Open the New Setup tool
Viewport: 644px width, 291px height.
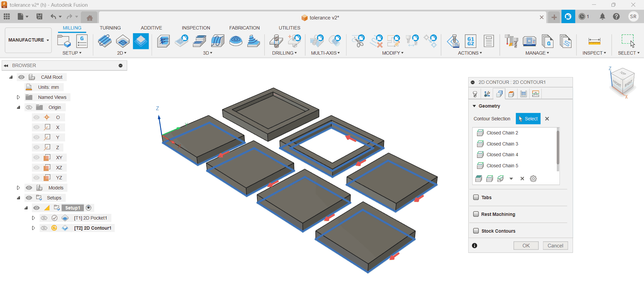(x=64, y=41)
